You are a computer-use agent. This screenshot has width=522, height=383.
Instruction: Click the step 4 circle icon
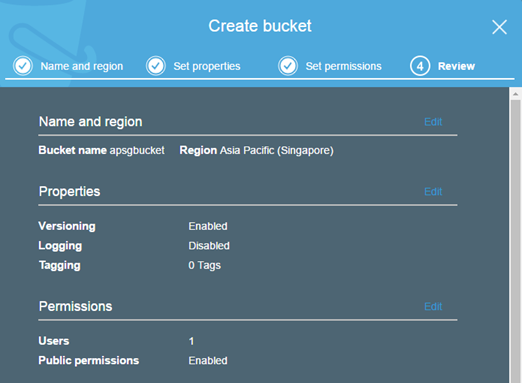tap(420, 66)
